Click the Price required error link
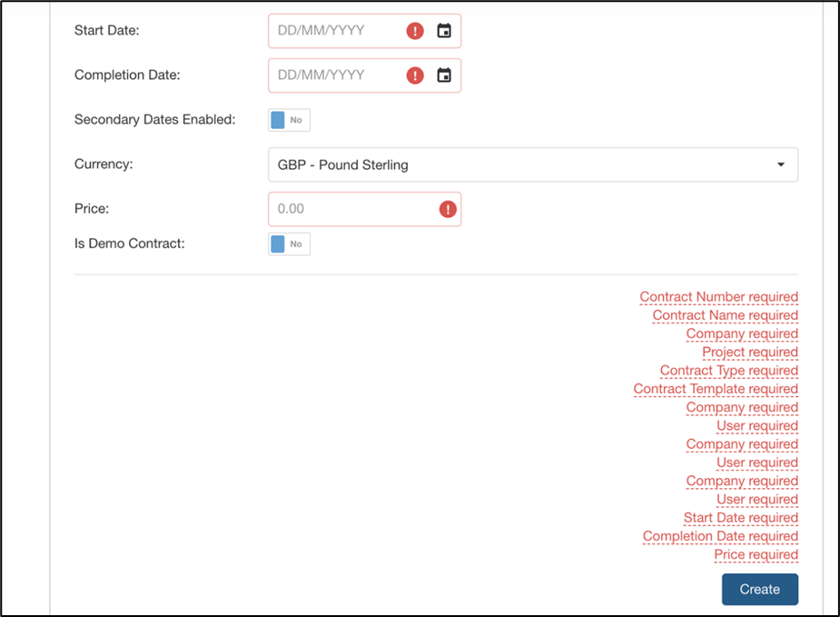The height and width of the screenshot is (617, 840). pyautogui.click(x=756, y=554)
